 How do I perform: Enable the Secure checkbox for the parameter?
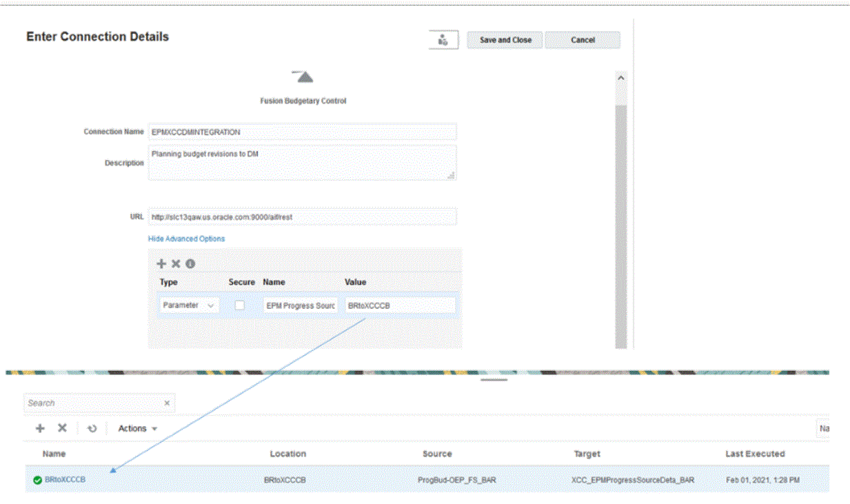tap(240, 304)
